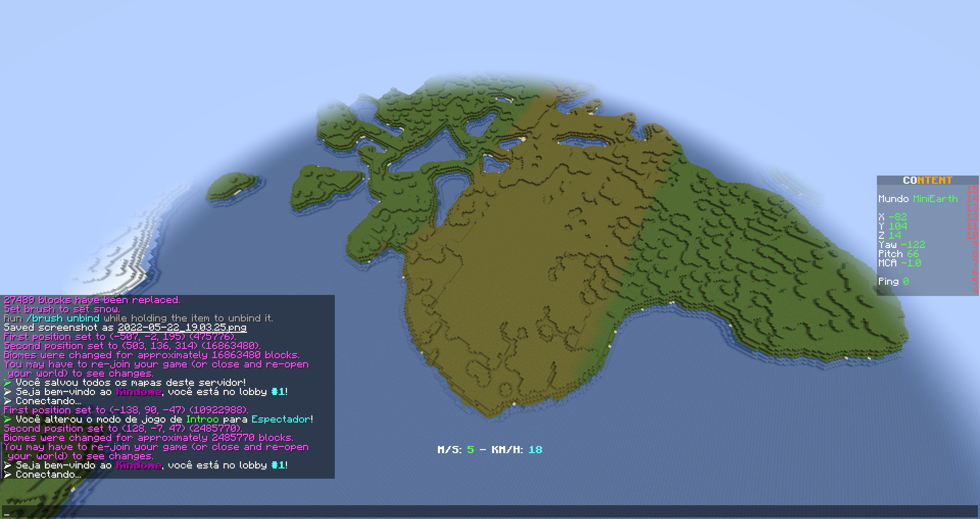
Task: Click 'Biomes were changed for approximately 2485770 blocks' line
Action: click(149, 437)
